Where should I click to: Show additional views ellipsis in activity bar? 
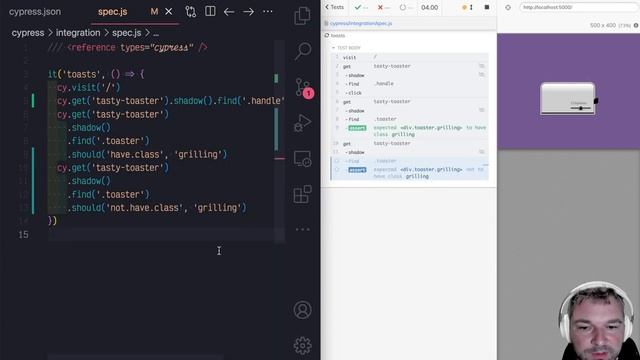(x=302, y=229)
